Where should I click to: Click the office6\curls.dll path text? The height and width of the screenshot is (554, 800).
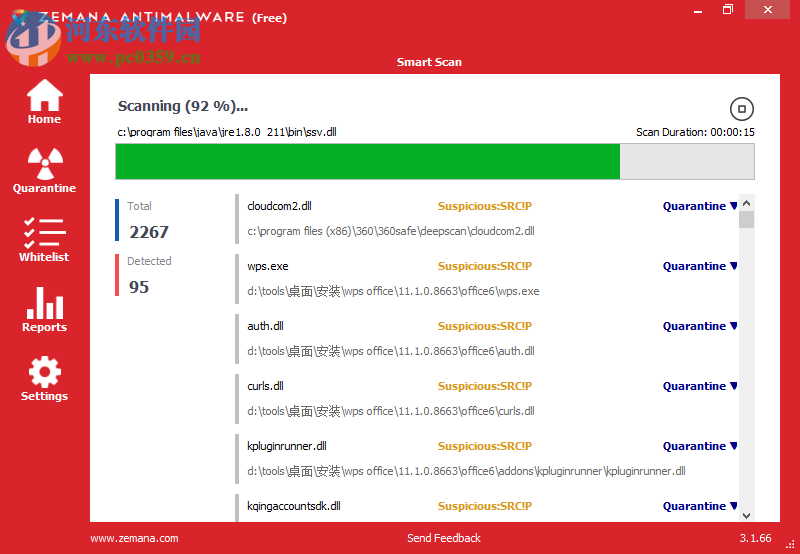(x=391, y=411)
